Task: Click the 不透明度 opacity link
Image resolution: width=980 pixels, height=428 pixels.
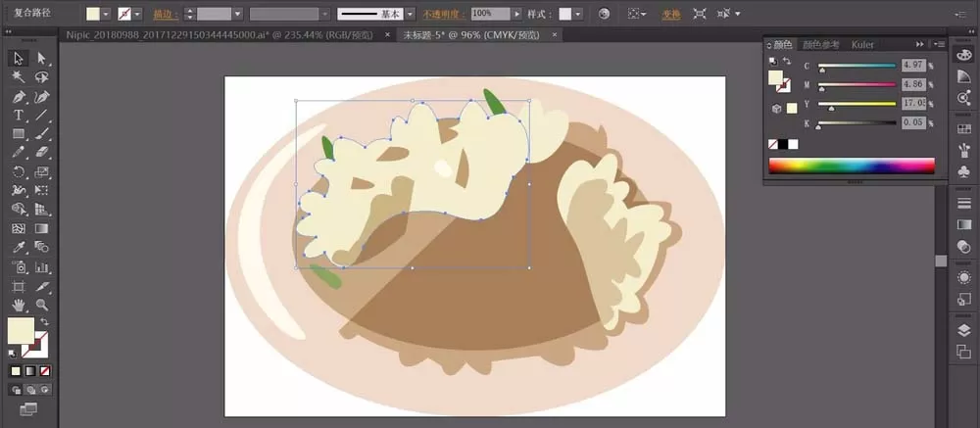Action: [x=443, y=14]
